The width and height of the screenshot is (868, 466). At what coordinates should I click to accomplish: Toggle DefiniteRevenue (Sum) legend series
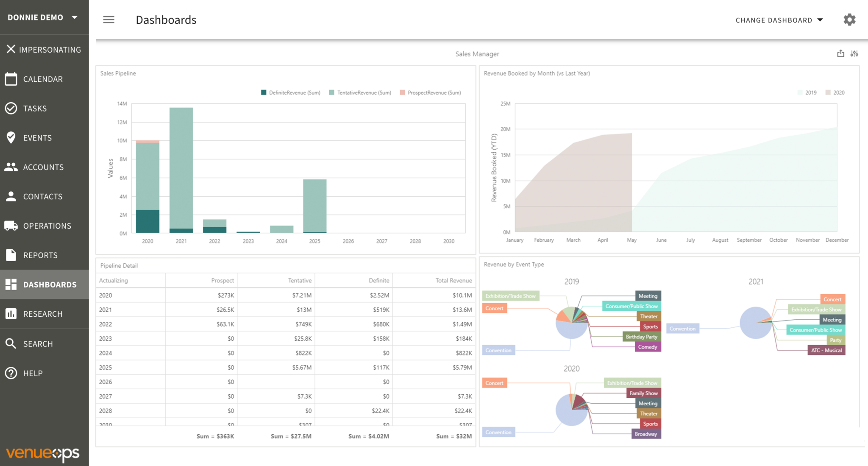tap(294, 92)
